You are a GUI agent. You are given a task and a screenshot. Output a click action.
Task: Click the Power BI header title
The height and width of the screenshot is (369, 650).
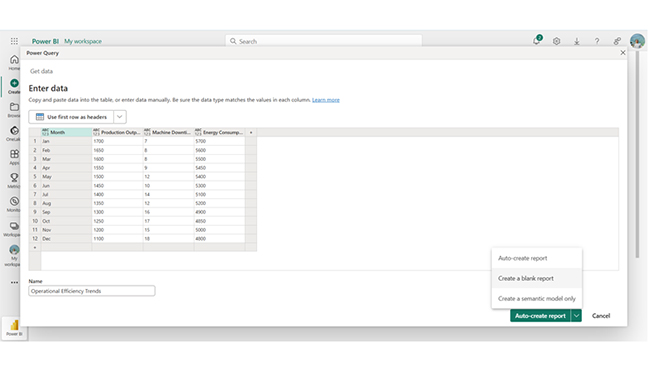(x=45, y=41)
